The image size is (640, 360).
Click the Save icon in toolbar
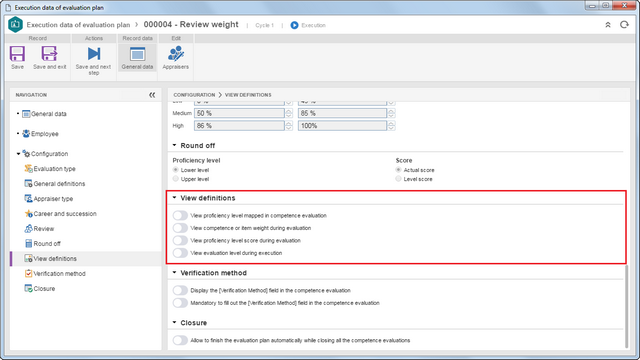point(17,54)
